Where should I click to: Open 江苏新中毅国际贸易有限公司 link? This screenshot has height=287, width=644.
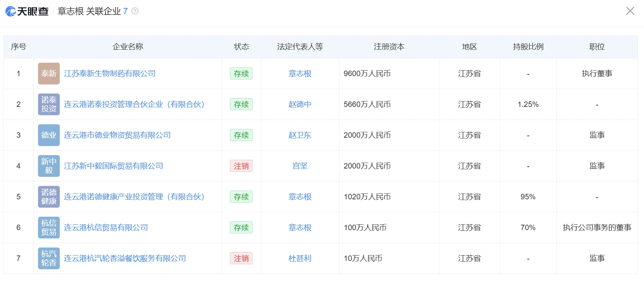[x=114, y=166]
